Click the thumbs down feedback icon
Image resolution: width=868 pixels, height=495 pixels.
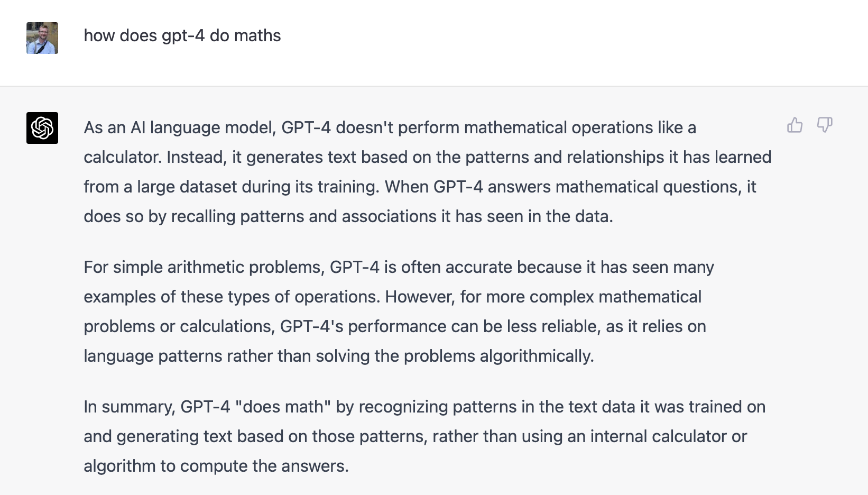[824, 125]
